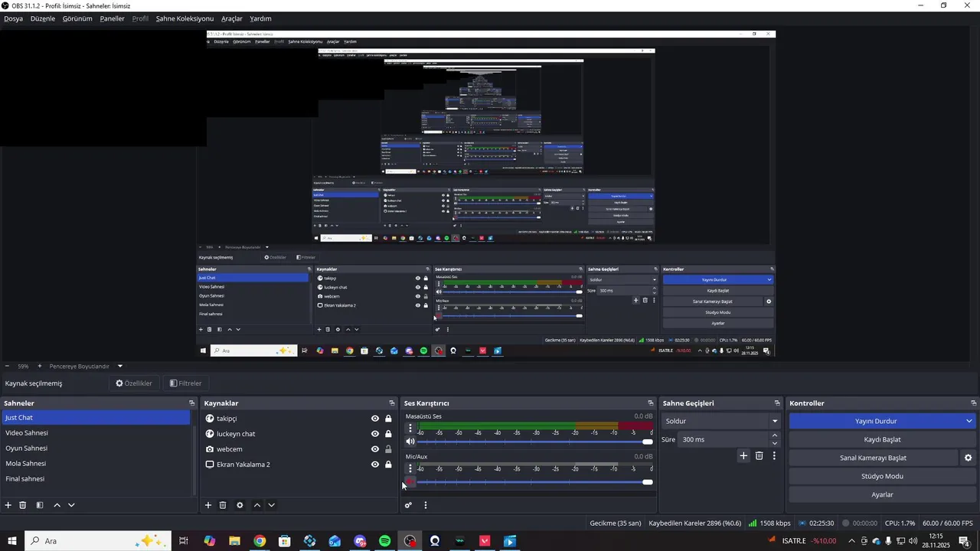Add a transition with the Sahne Geçişleri plus icon
Screen dimensions: 980x551
click(743, 456)
